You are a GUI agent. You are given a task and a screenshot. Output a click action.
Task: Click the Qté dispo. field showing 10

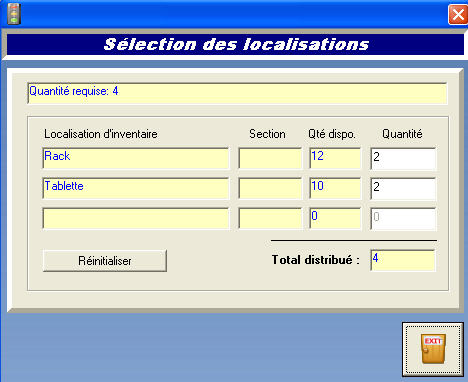click(335, 188)
